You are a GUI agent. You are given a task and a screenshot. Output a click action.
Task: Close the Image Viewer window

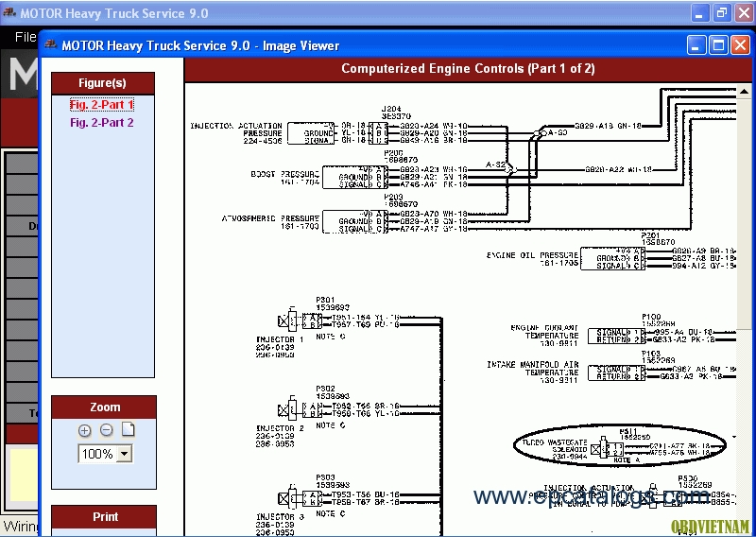pyautogui.click(x=741, y=45)
